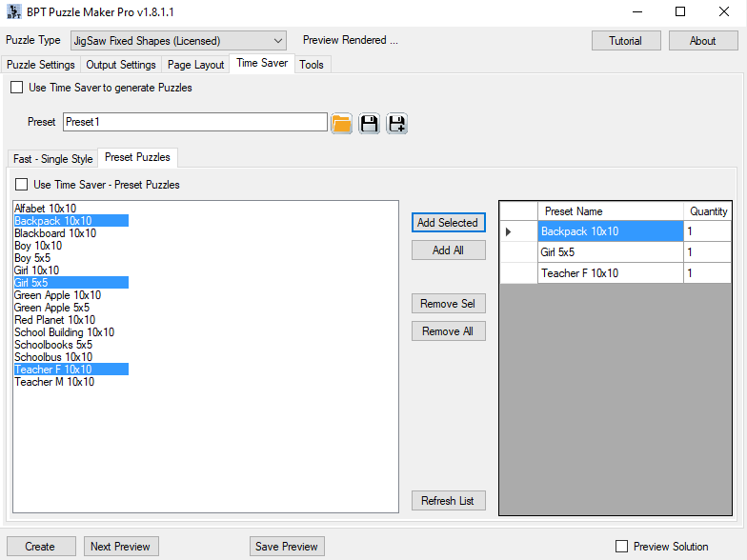747x560 pixels.
Task: Click the Next Preview button
Action: tap(120, 547)
